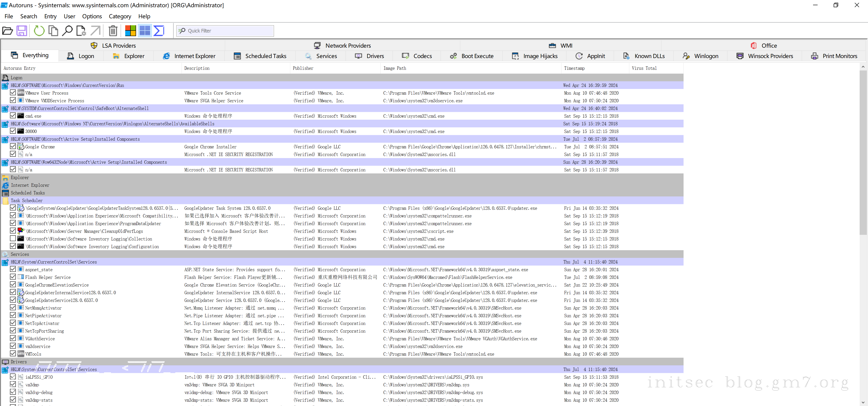Toggle the Hide Windows Entries blue icon
Viewport: 868px width, 406px height.
tap(145, 31)
